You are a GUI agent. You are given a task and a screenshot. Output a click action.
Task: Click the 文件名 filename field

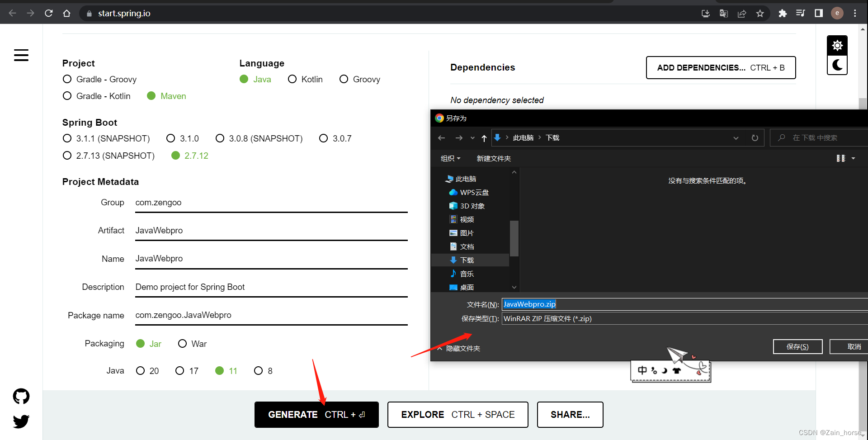point(684,304)
